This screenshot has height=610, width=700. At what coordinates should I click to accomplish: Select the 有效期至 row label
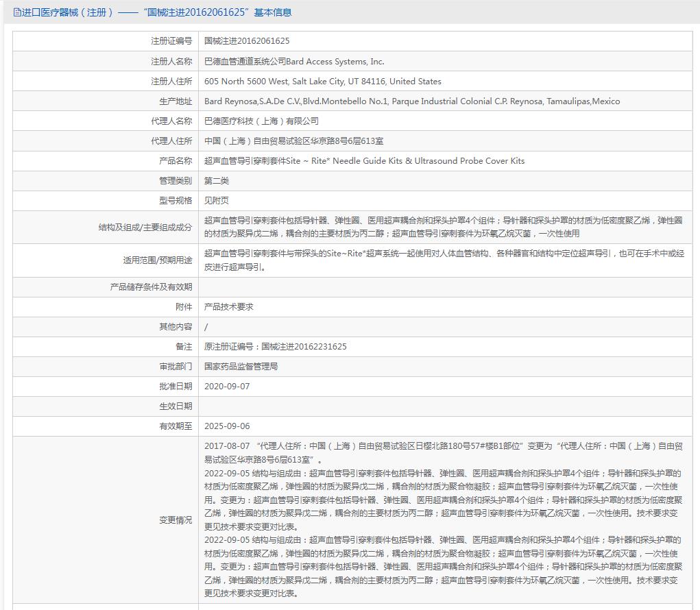[x=176, y=426]
